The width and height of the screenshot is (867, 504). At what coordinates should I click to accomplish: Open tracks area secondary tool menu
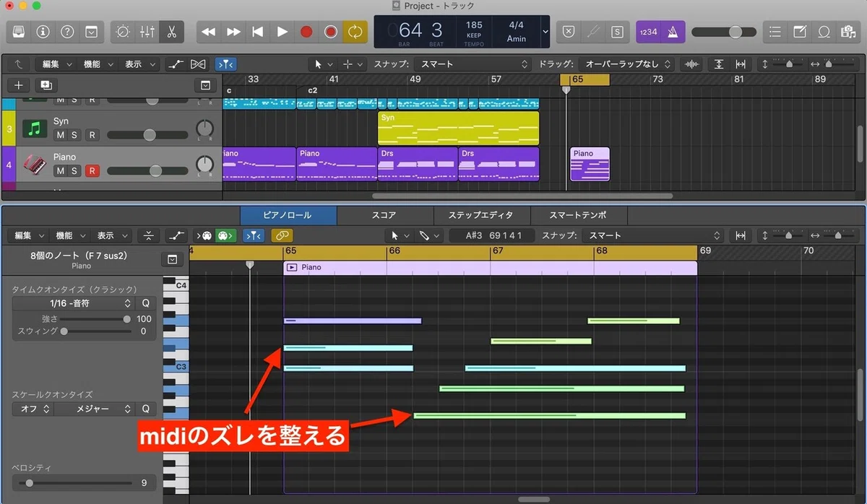(353, 64)
